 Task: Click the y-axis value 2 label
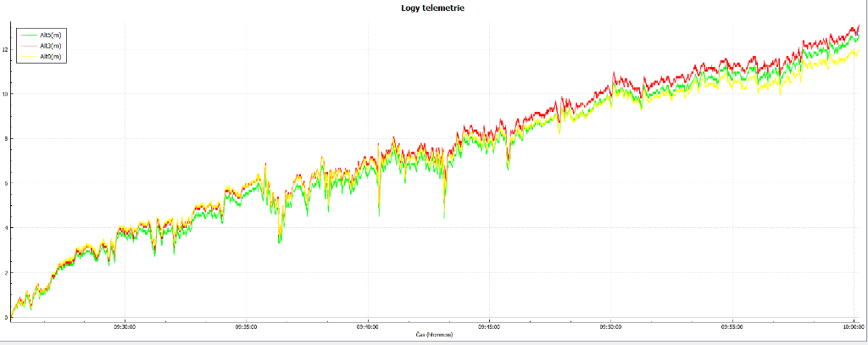pos(6,273)
